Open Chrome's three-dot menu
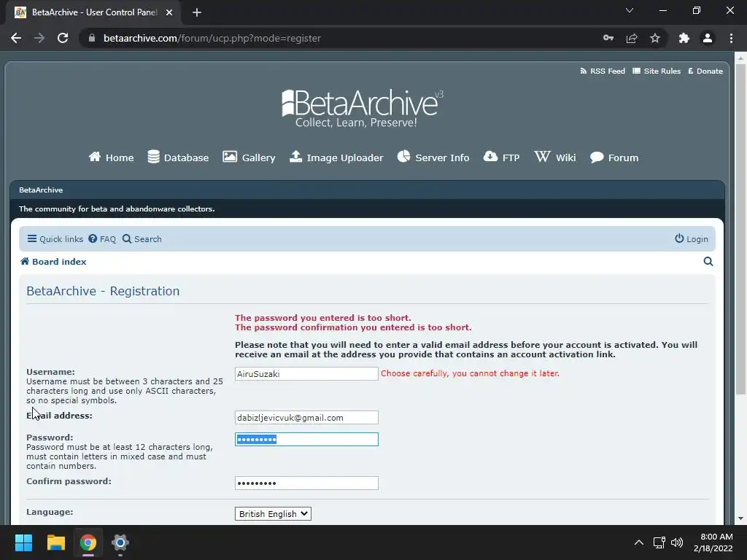Viewport: 747px width, 560px height. point(731,38)
